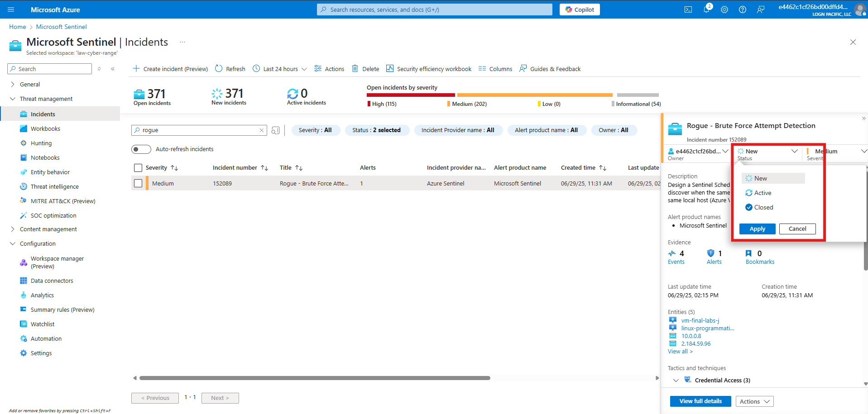868x414 pixels.
Task: Open the incident Owner dropdown
Action: 698,152
